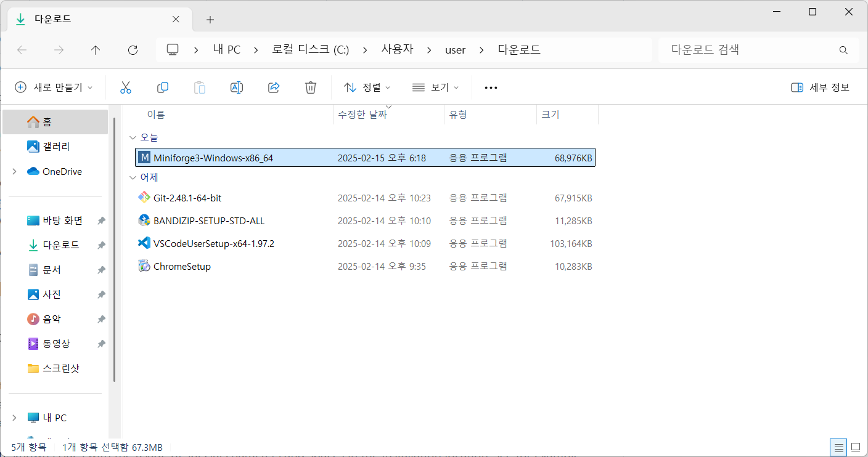The width and height of the screenshot is (868, 457).
Task: Delete the selected file via trash icon
Action: 310,87
